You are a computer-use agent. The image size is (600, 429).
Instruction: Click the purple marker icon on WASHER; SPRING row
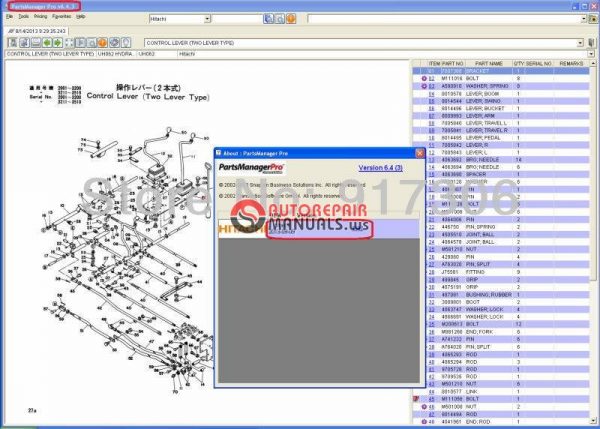(x=424, y=86)
